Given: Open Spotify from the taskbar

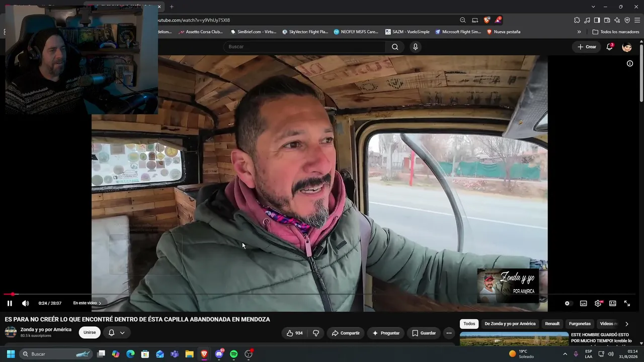Looking at the screenshot, I should [233, 354].
